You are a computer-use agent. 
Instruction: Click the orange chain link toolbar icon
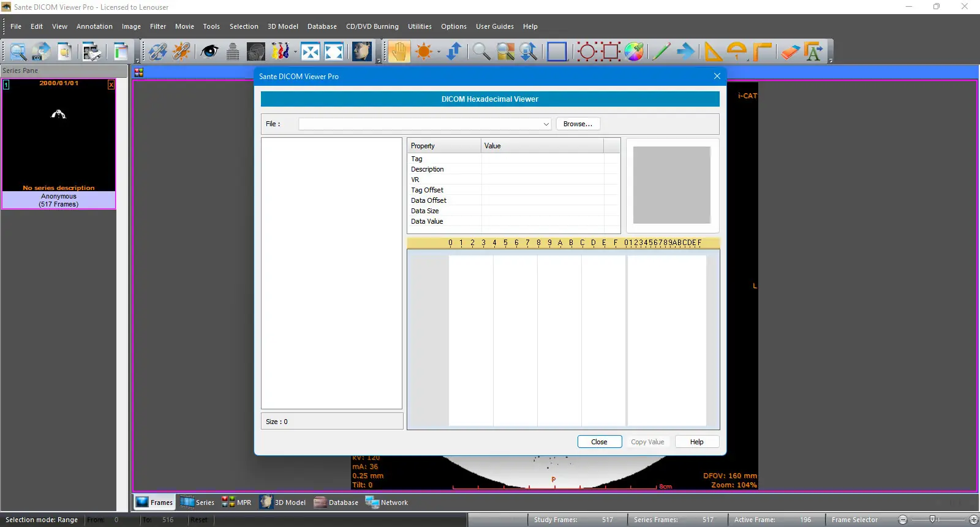[x=181, y=51]
